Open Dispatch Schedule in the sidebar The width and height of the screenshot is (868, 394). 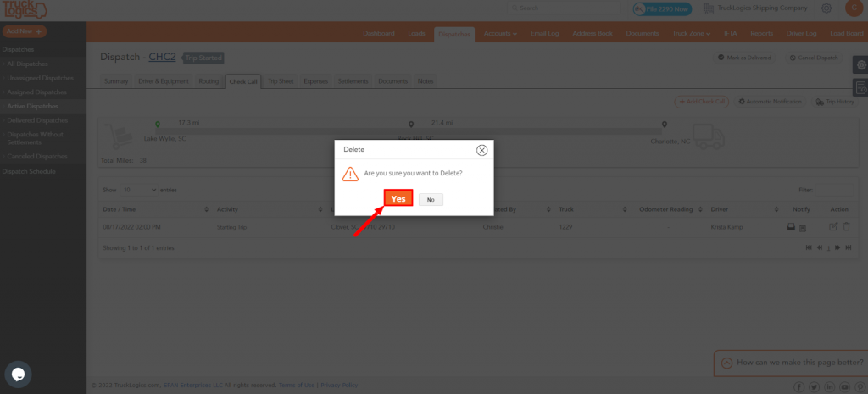[29, 171]
